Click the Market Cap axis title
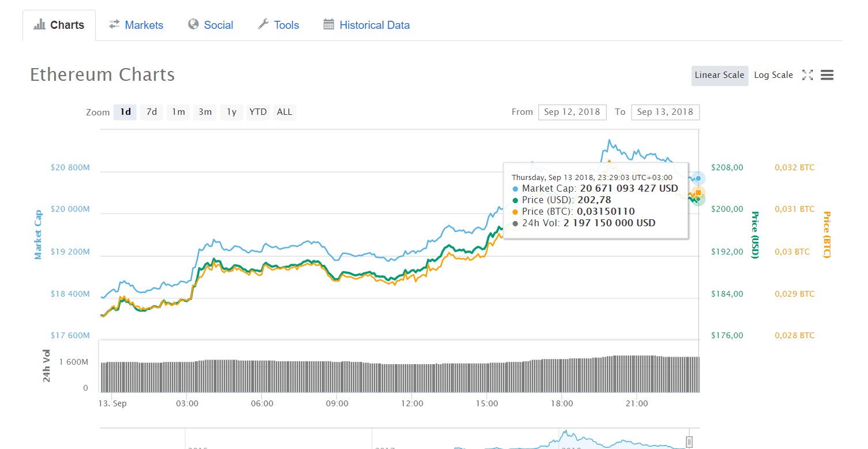The height and width of the screenshot is (449, 868). click(x=38, y=235)
